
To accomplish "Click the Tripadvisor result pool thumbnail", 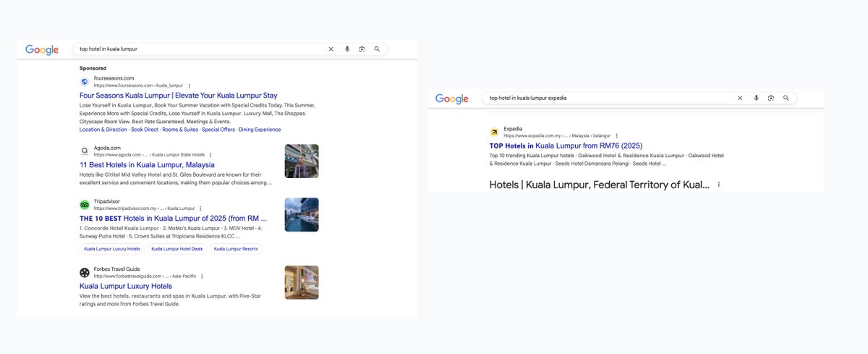I will pos(302,214).
